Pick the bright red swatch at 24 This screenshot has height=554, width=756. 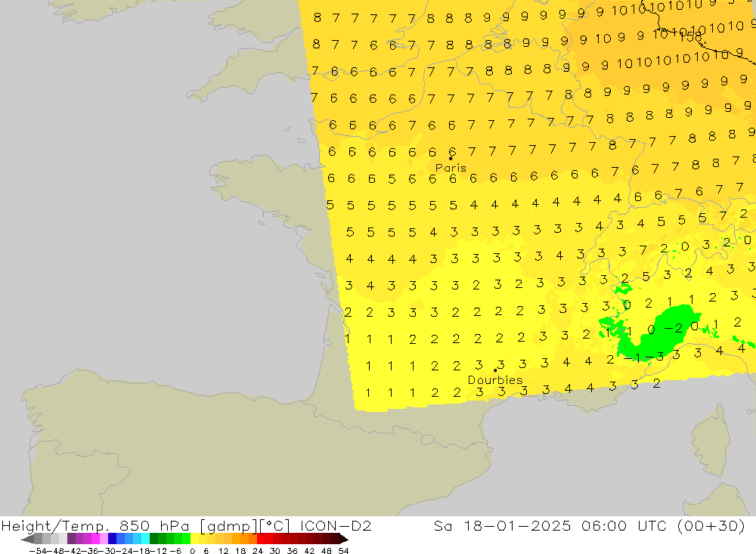(261, 539)
